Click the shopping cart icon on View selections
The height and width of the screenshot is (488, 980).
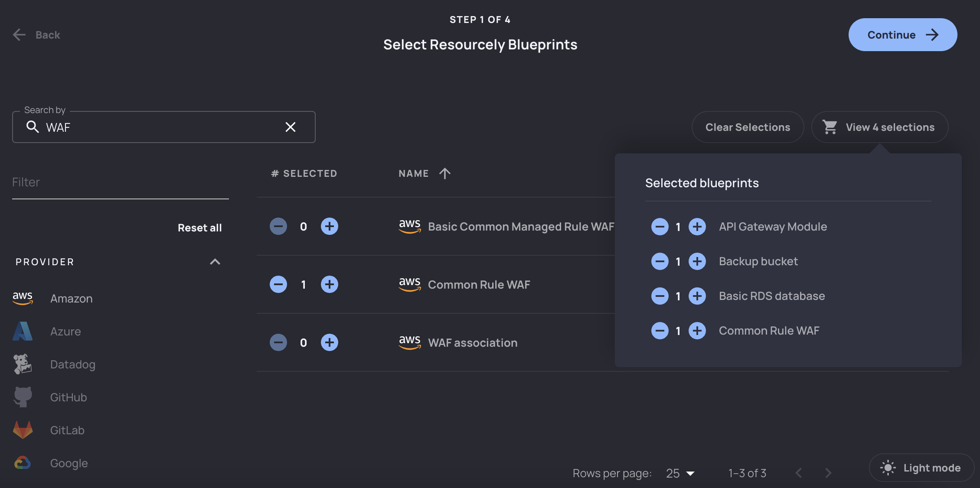(x=830, y=127)
